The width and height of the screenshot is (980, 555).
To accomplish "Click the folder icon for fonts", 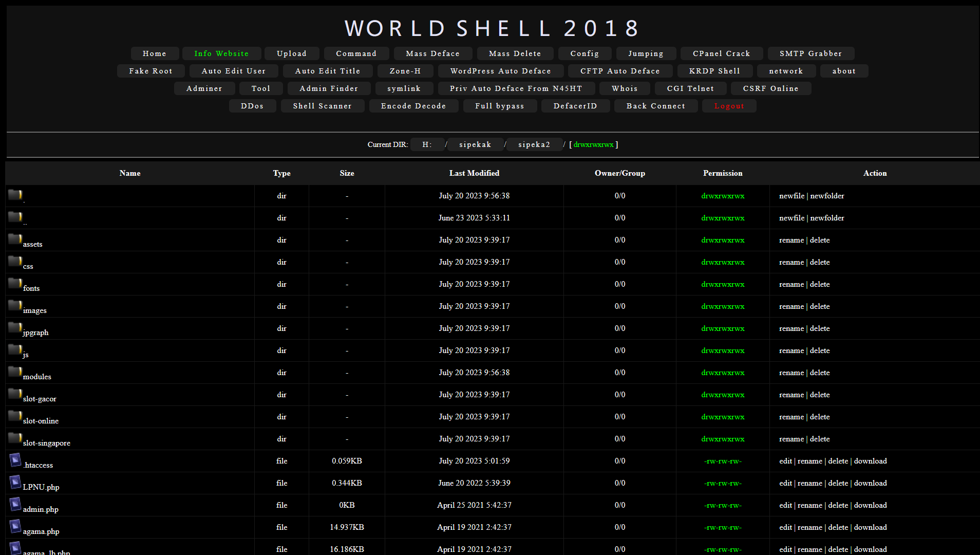I will click(x=15, y=283).
